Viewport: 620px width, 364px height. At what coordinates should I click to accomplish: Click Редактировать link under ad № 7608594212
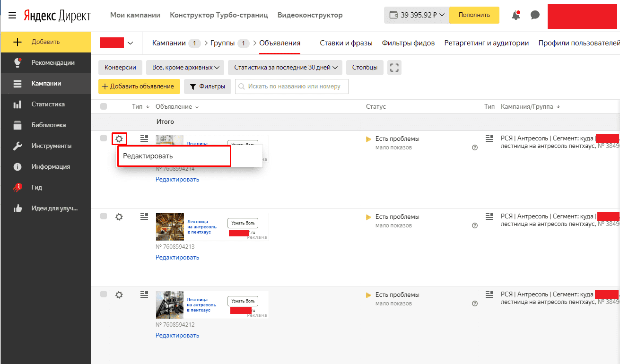pos(177,336)
